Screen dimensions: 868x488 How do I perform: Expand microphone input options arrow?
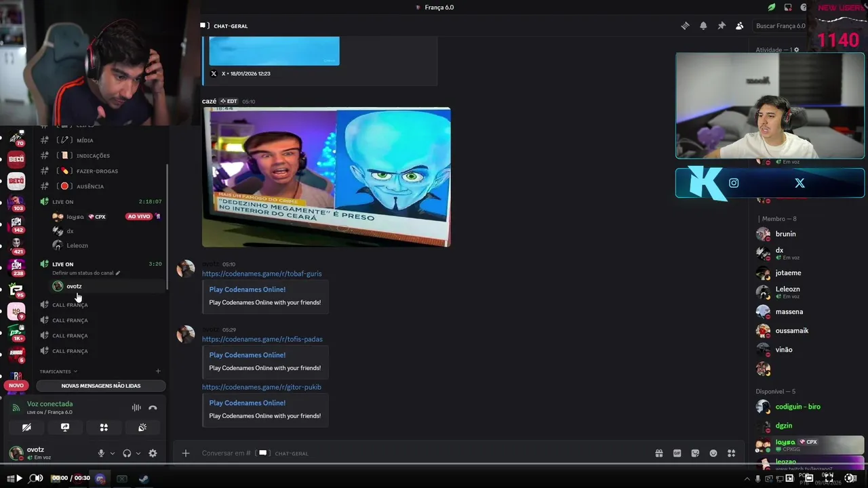[113, 453]
